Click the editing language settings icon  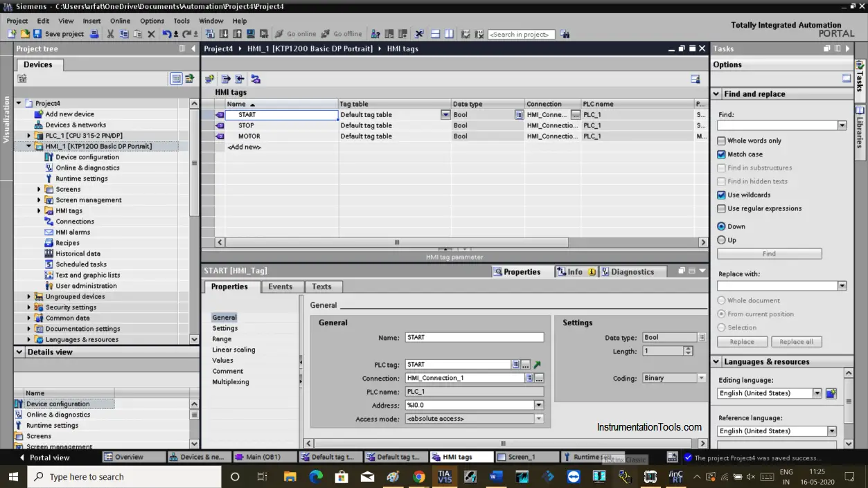point(831,393)
